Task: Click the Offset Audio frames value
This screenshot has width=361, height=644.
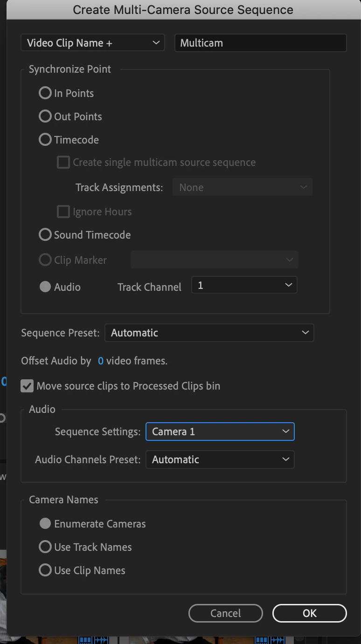Action: point(101,361)
